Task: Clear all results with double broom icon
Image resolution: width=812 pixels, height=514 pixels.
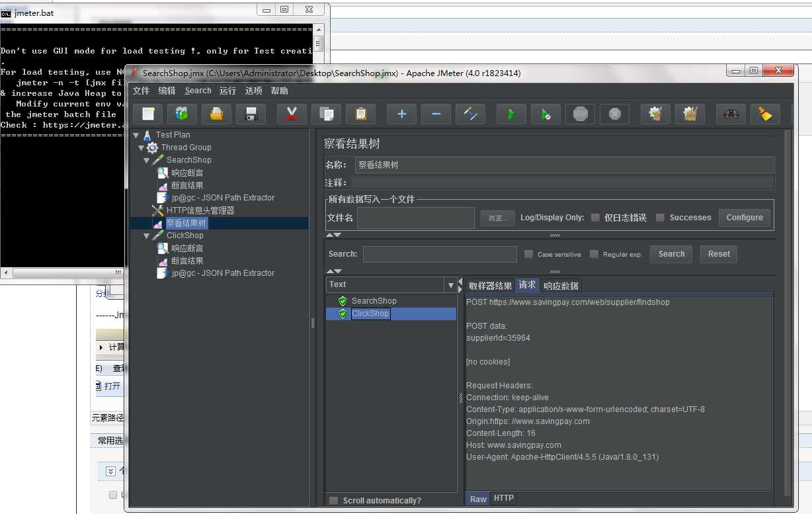Action: coord(690,114)
